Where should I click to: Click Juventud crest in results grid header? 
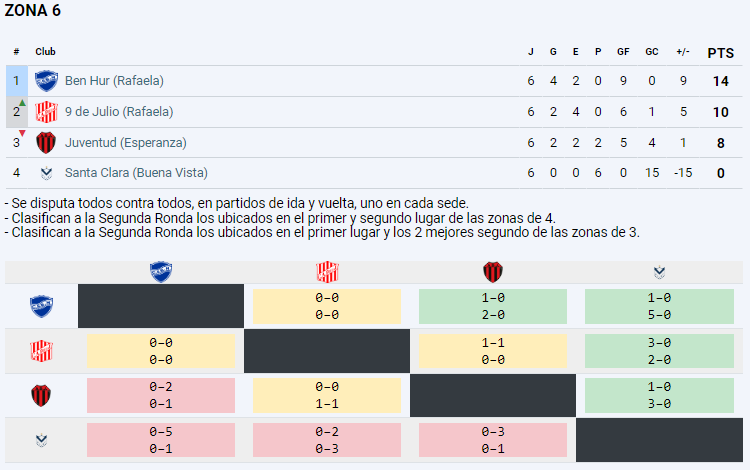(493, 272)
